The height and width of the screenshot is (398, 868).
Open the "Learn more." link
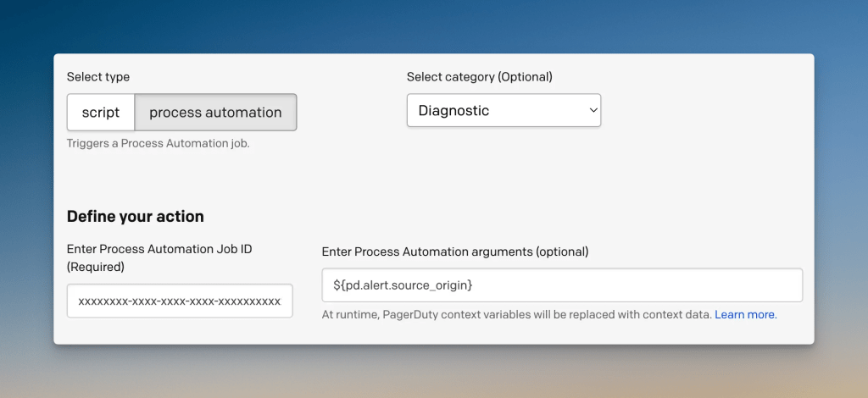(746, 314)
